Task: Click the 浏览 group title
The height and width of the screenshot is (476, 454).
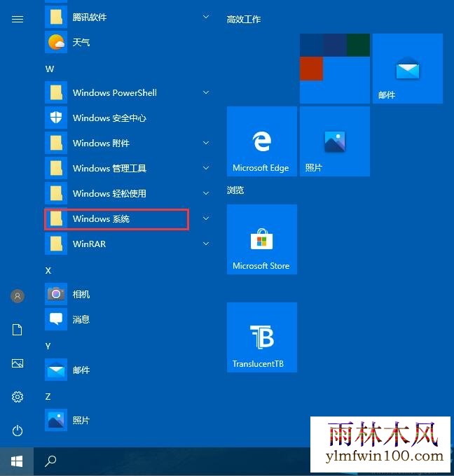Action: [x=235, y=190]
